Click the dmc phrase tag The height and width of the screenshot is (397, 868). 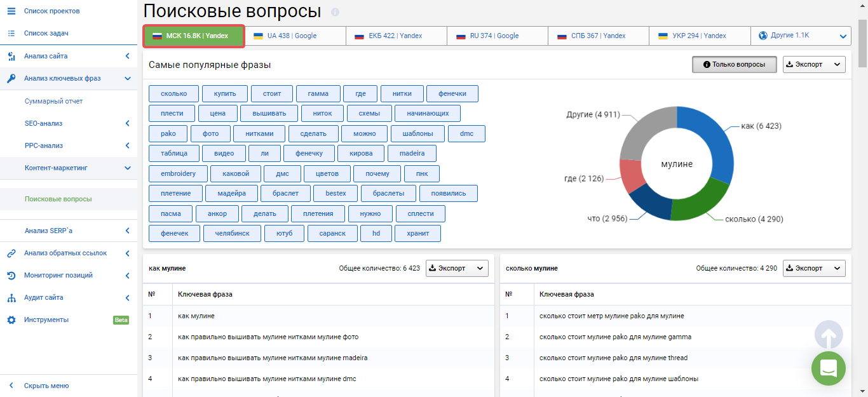pos(467,134)
